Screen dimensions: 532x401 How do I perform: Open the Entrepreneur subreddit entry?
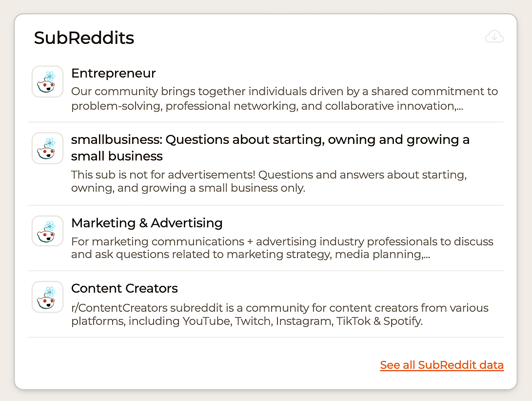(x=113, y=73)
